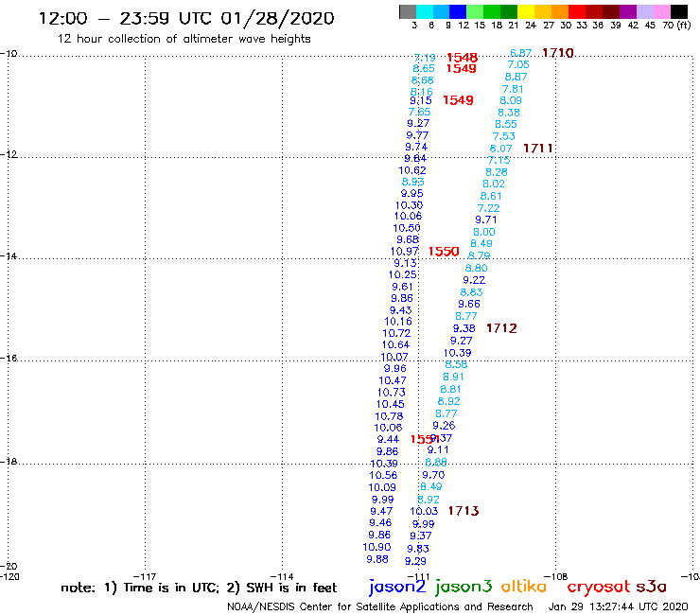This screenshot has width=700, height=615.
Task: Click the red 1548 pass time label
Action: pyautogui.click(x=462, y=58)
